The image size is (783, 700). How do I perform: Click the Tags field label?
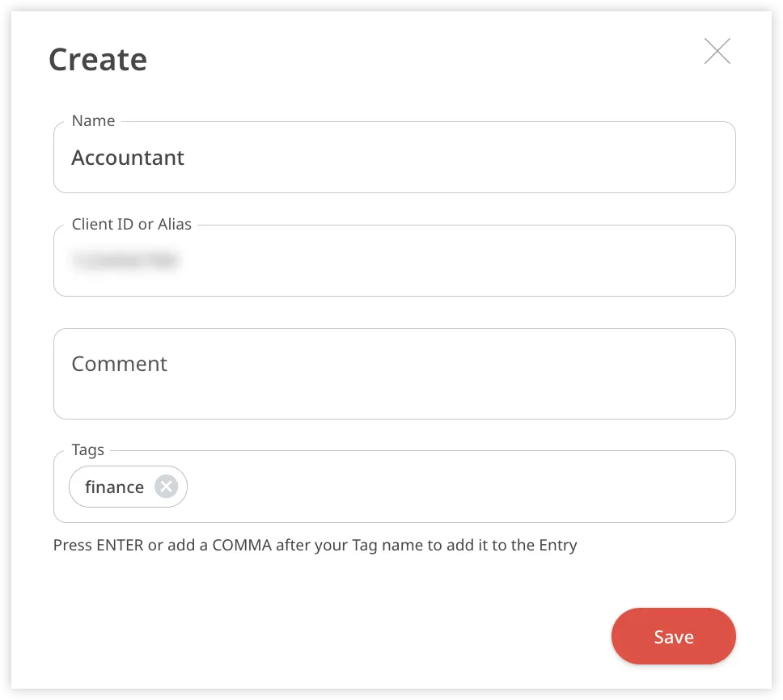87,450
